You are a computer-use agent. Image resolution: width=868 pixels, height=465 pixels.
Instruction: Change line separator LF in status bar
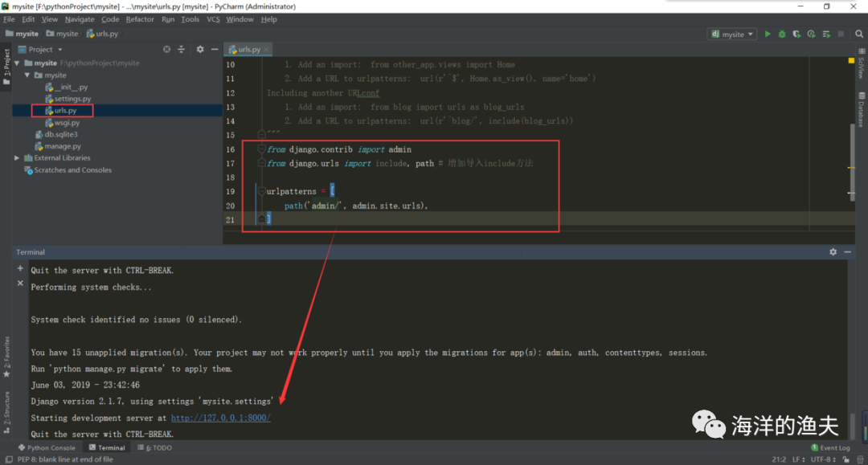798,459
